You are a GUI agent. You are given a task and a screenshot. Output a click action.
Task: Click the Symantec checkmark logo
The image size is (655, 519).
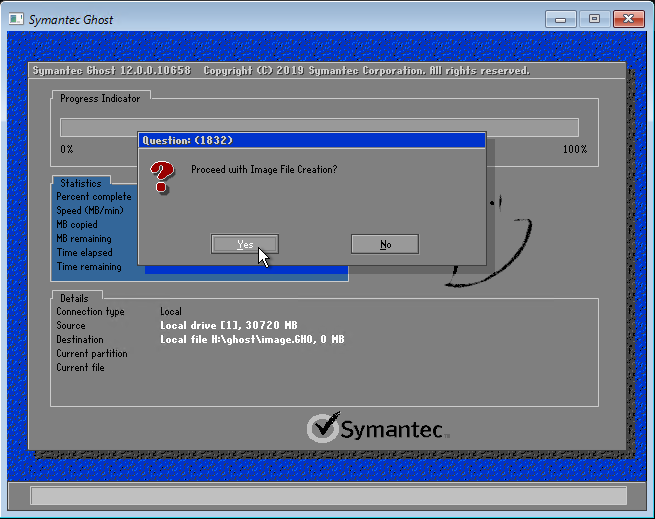tap(323, 427)
